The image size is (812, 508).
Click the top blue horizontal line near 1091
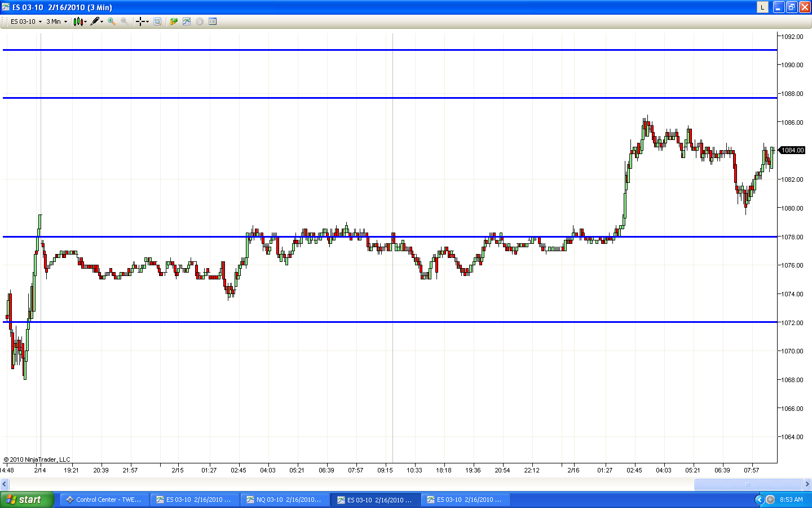coord(389,50)
